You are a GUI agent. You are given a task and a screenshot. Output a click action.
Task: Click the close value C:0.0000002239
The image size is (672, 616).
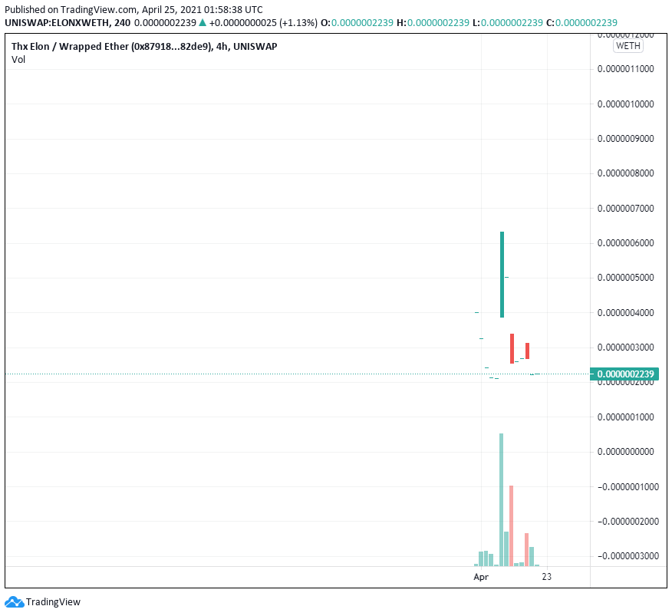[x=581, y=23]
